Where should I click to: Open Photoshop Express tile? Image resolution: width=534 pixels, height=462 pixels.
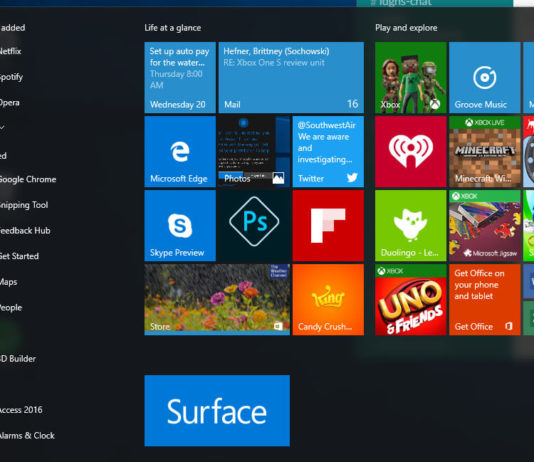[254, 226]
